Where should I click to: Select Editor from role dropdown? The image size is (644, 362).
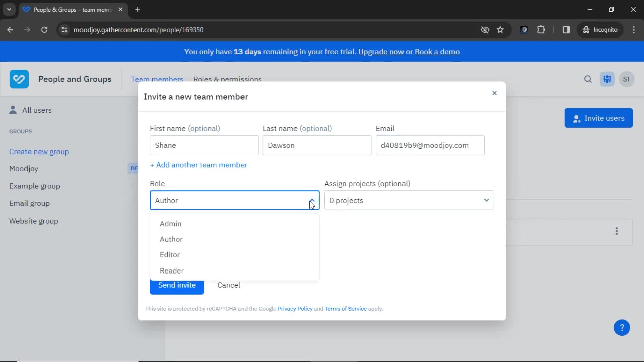tap(170, 255)
